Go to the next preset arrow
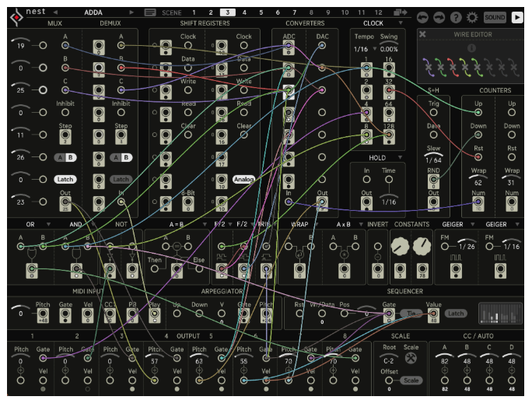The width and height of the screenshot is (532, 400). tap(131, 12)
